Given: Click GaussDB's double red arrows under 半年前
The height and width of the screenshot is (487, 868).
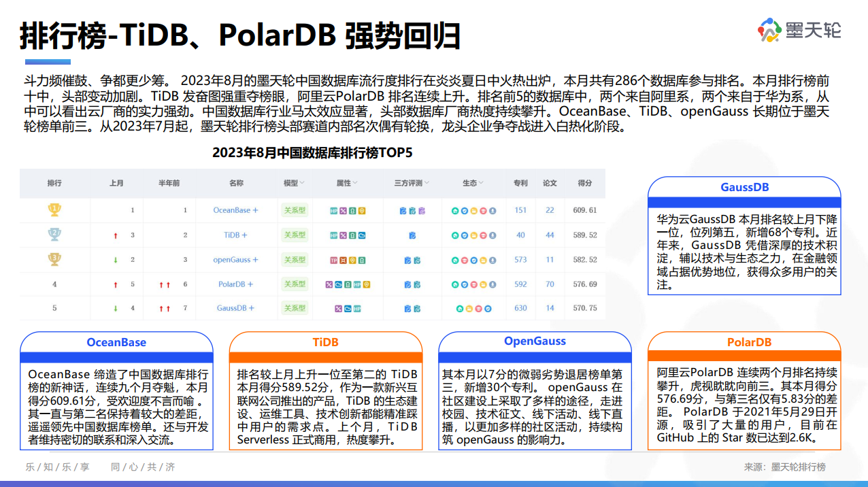Looking at the screenshot, I should pos(164,309).
